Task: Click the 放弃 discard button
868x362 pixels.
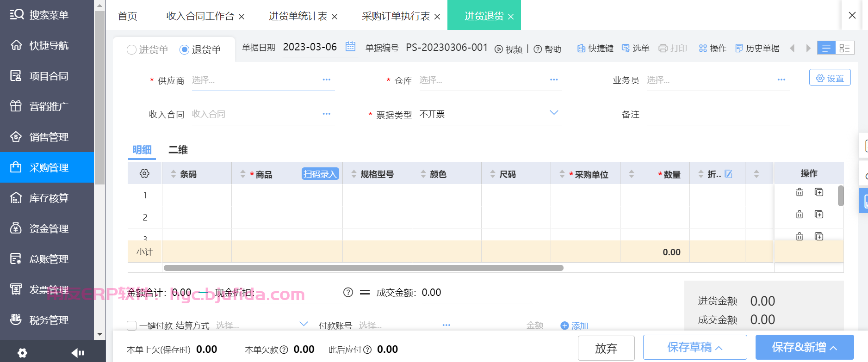Action: (x=606, y=348)
